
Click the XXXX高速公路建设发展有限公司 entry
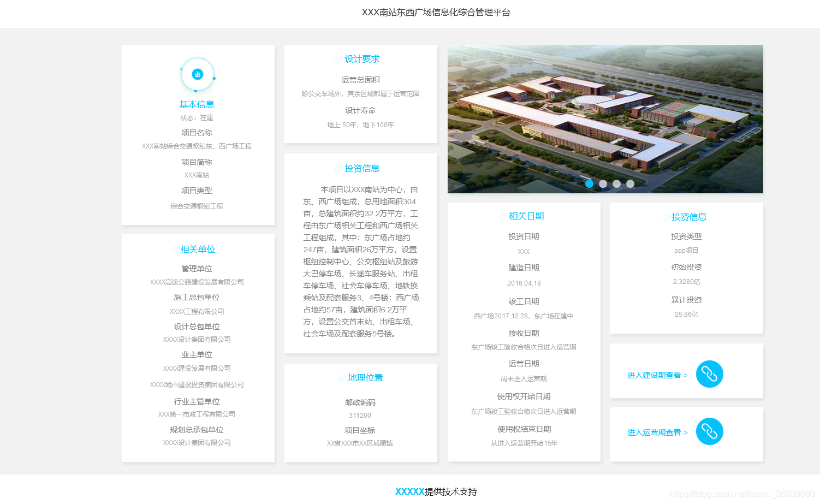pos(197,282)
